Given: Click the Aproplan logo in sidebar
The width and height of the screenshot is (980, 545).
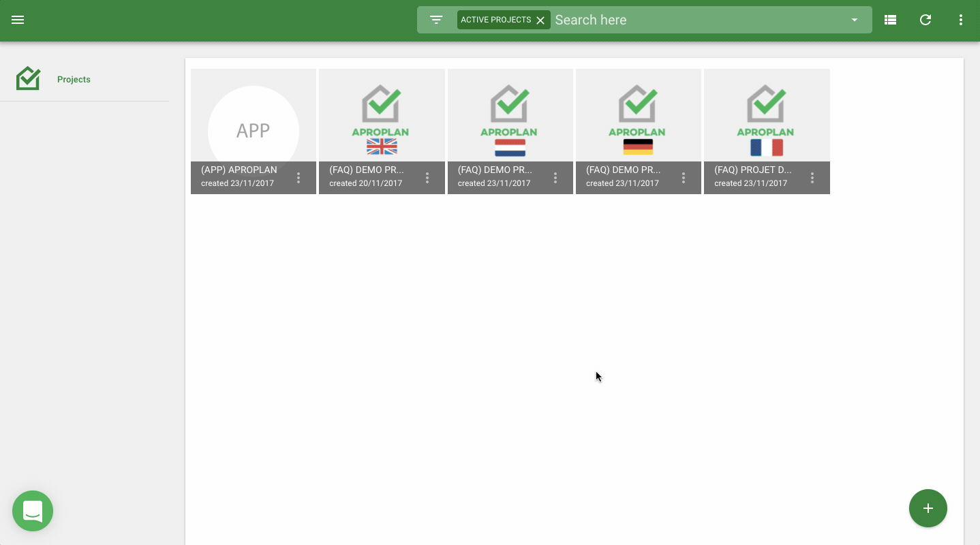Looking at the screenshot, I should point(28,78).
